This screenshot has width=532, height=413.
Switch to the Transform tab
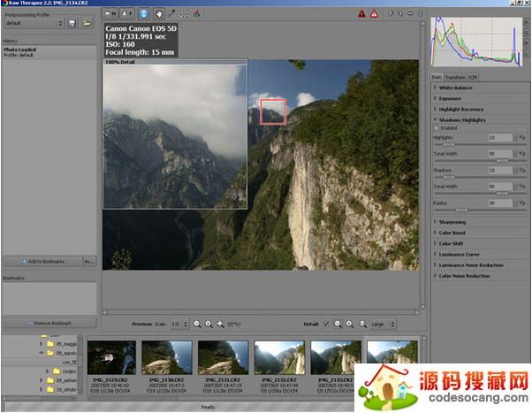(x=455, y=77)
